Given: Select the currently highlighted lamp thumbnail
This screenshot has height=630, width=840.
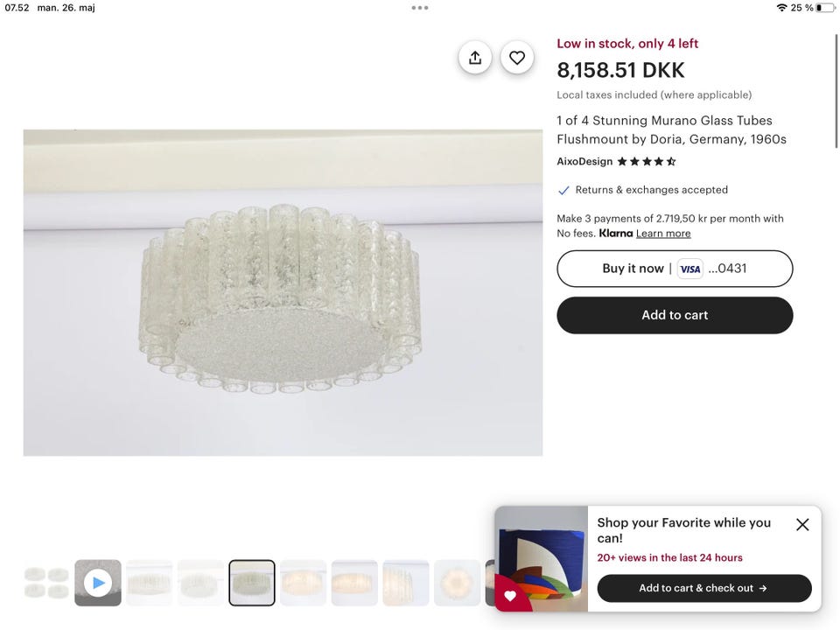Looking at the screenshot, I should [252, 583].
